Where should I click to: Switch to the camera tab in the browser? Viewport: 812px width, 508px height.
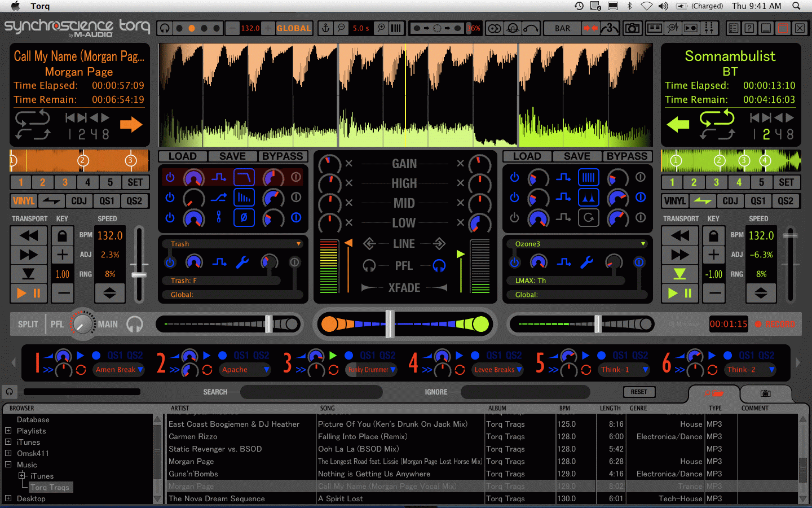[x=765, y=393]
